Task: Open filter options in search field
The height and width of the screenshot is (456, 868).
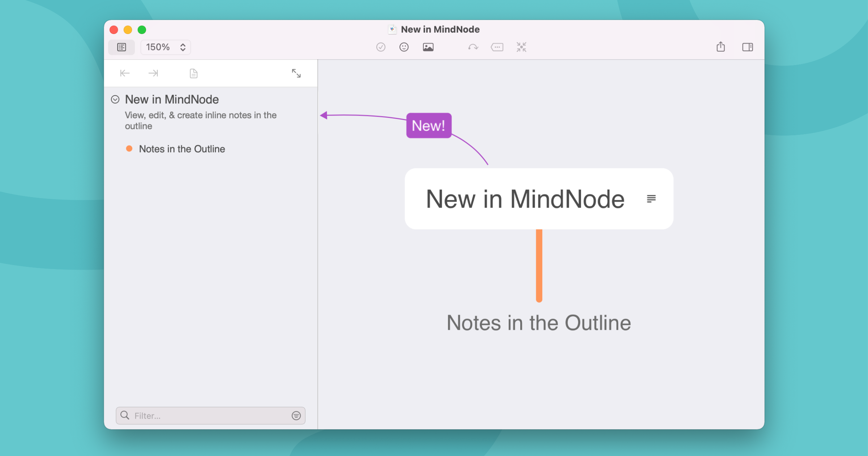Action: 296,416
